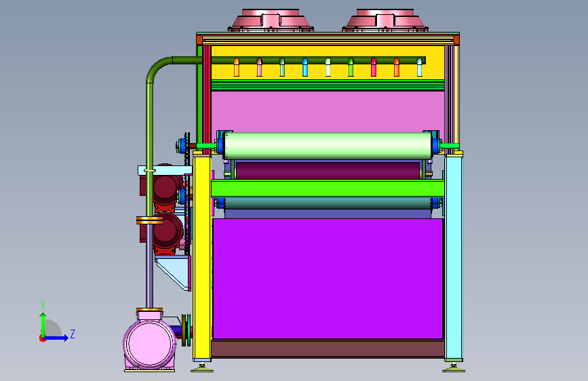Screen dimensions: 588x381
Task: Select the large purple front panel
Action: (328, 279)
